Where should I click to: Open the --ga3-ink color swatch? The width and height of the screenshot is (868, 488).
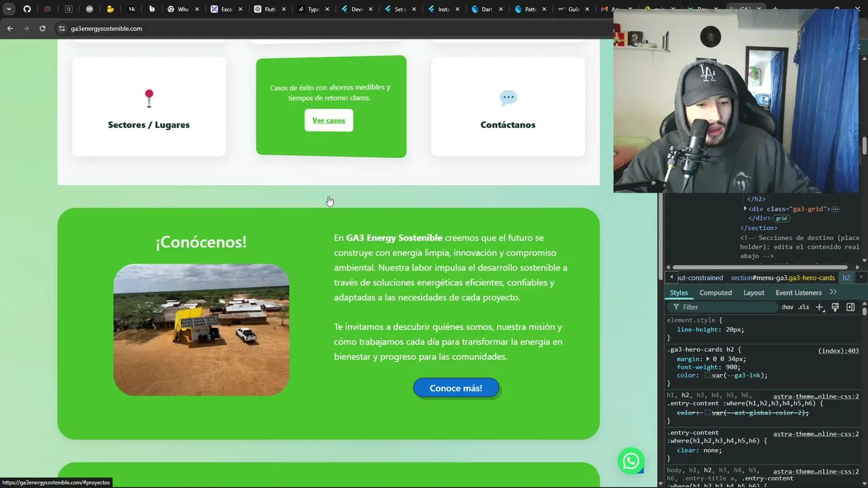(x=708, y=375)
